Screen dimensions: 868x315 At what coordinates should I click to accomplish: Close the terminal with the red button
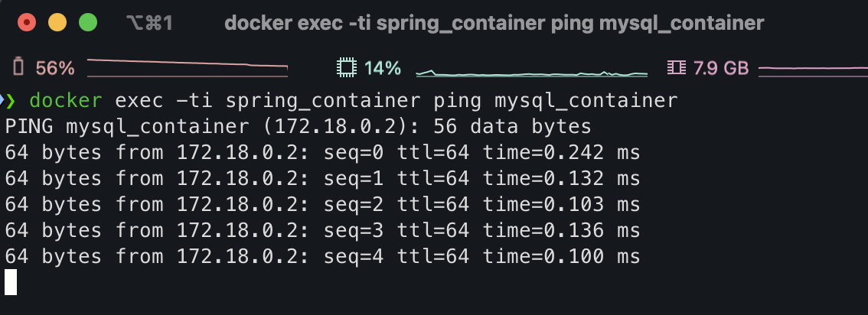click(x=27, y=23)
